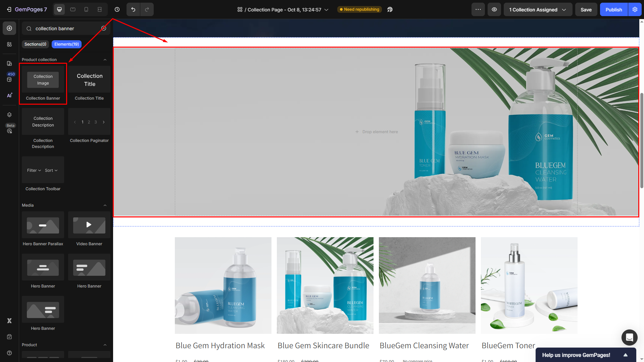Open the apps grid sidebar icon

click(9, 44)
